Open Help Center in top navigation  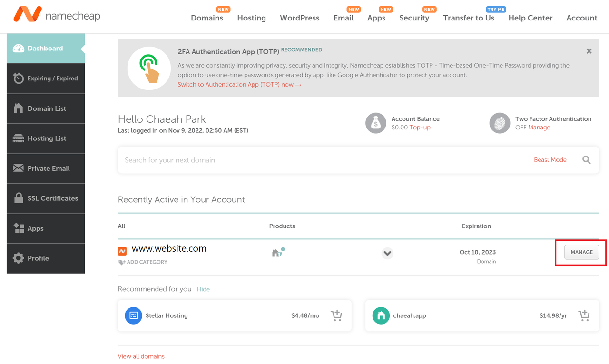tap(530, 18)
